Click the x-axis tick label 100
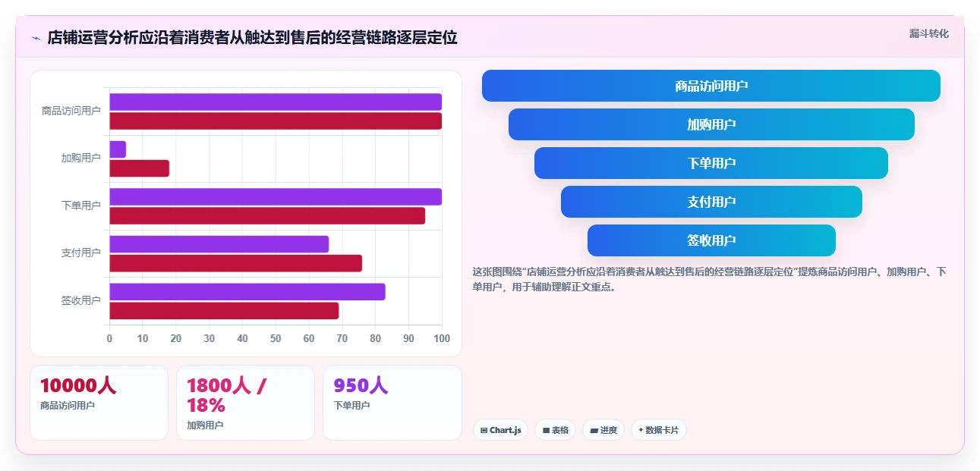The image size is (980, 471). pyautogui.click(x=442, y=338)
